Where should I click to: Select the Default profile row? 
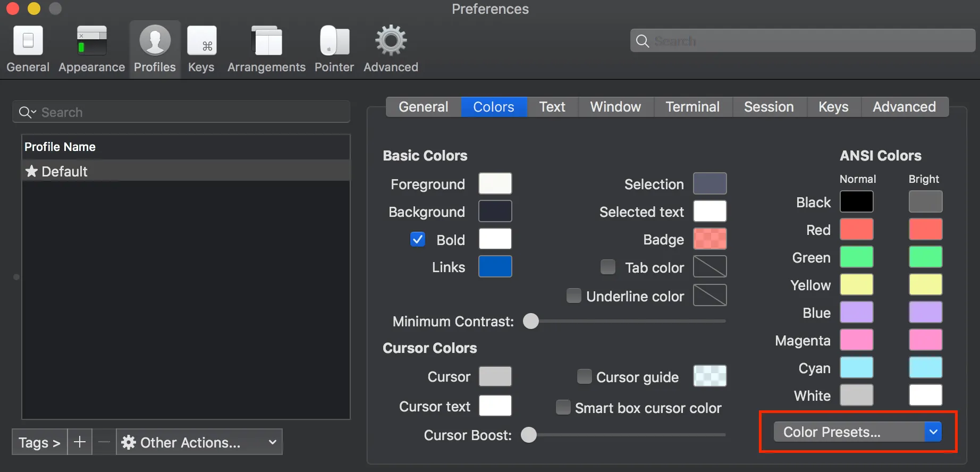(186, 171)
